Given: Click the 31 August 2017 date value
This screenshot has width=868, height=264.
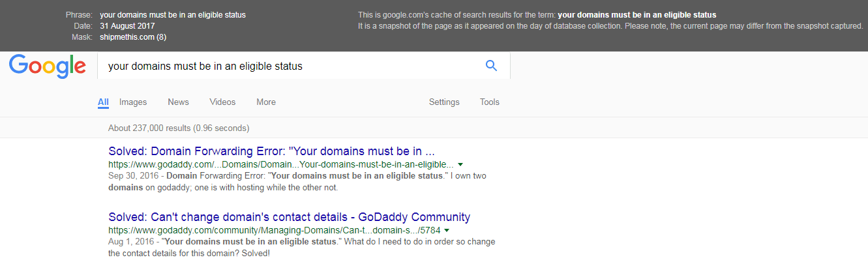Looking at the screenshot, I should click(127, 26).
